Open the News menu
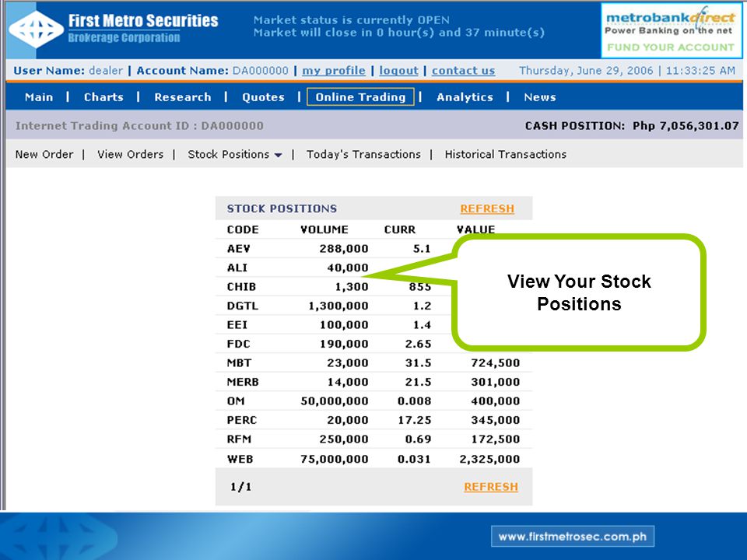The image size is (747, 560). [540, 97]
